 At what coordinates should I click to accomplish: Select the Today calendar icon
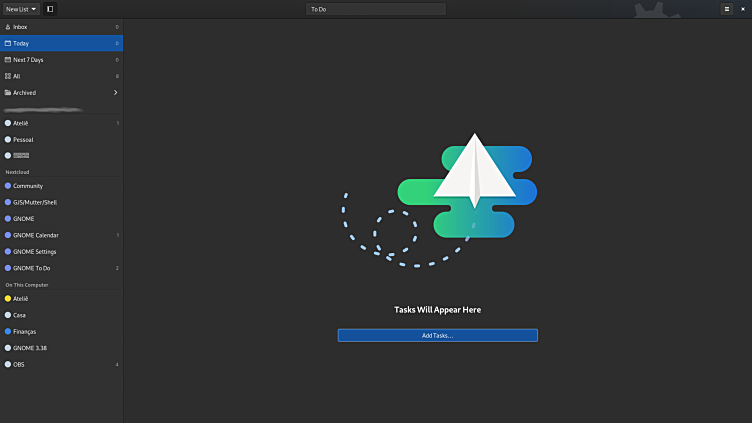tap(8, 43)
